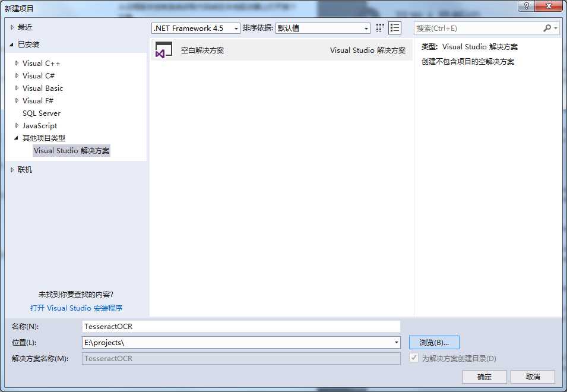
Task: Select the 空白解决方案 template
Action: 281,50
